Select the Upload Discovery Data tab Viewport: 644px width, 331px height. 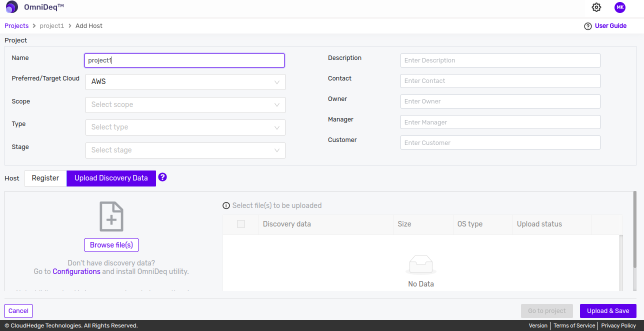click(x=111, y=178)
